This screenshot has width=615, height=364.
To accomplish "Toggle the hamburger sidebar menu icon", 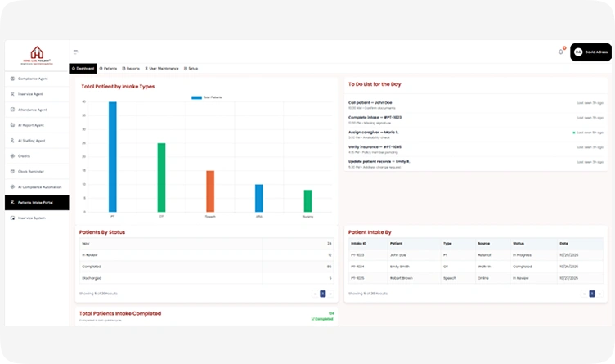I will (x=76, y=52).
